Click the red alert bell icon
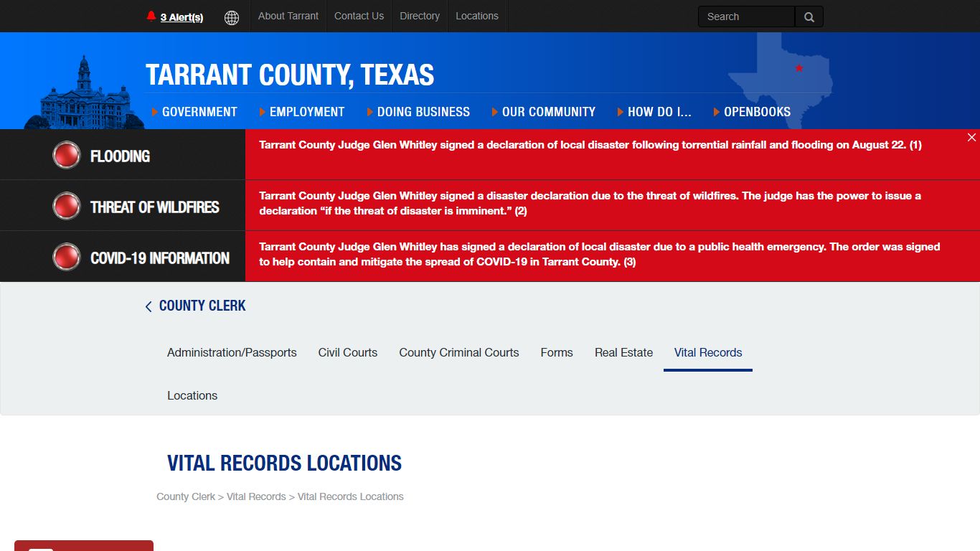This screenshot has width=980, height=551. (151, 16)
